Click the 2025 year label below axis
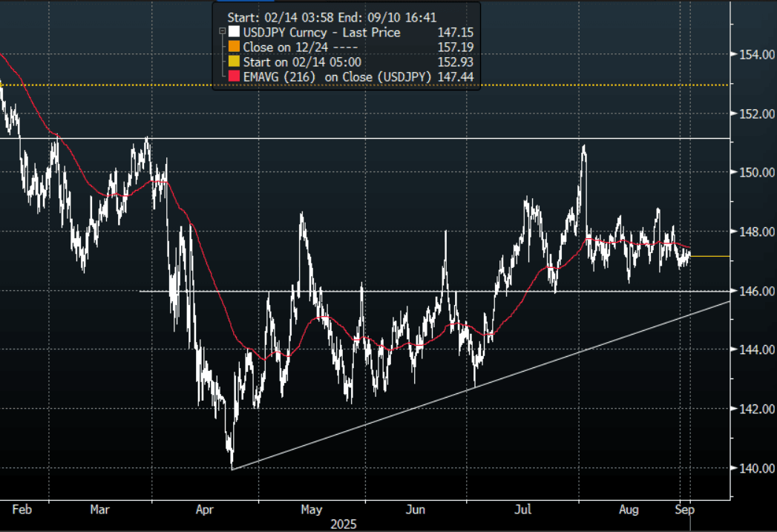The width and height of the screenshot is (777, 532). [x=344, y=524]
